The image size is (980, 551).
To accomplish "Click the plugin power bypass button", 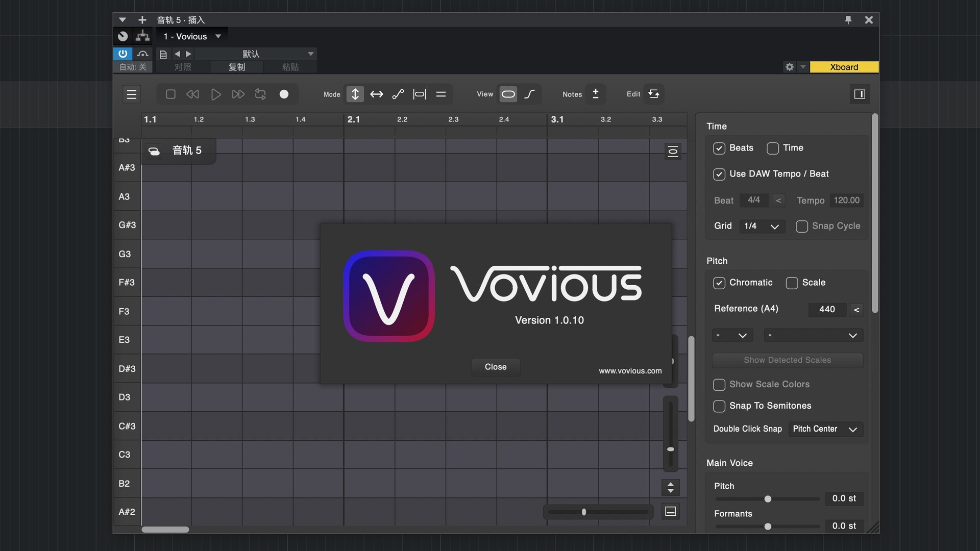I will click(x=123, y=54).
